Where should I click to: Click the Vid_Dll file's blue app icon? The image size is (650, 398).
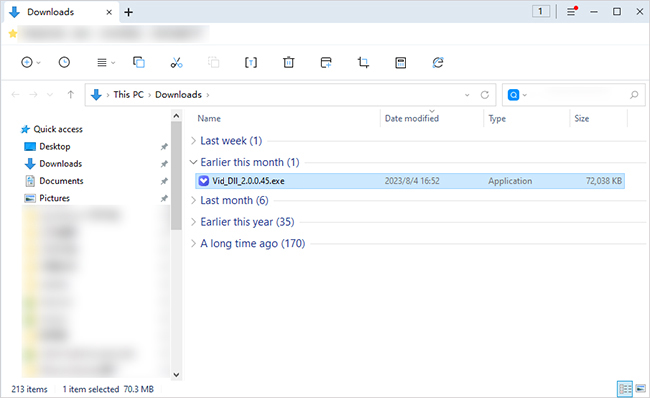204,181
